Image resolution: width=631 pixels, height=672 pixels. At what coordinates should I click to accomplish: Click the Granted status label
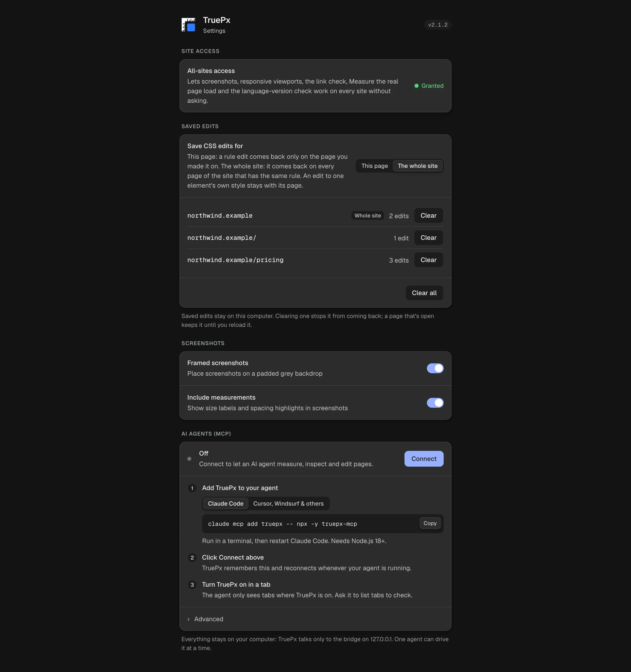[432, 86]
